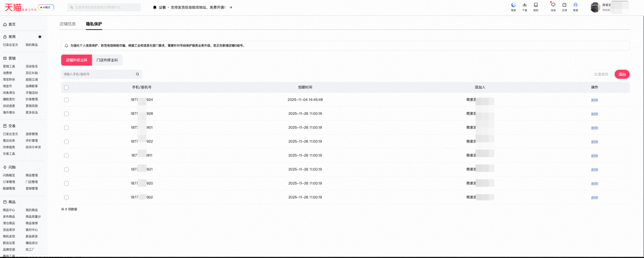The height and width of the screenshot is (258, 644).
Task: Check the row created 2025-11-04 14:45:49
Action: pos(67,100)
